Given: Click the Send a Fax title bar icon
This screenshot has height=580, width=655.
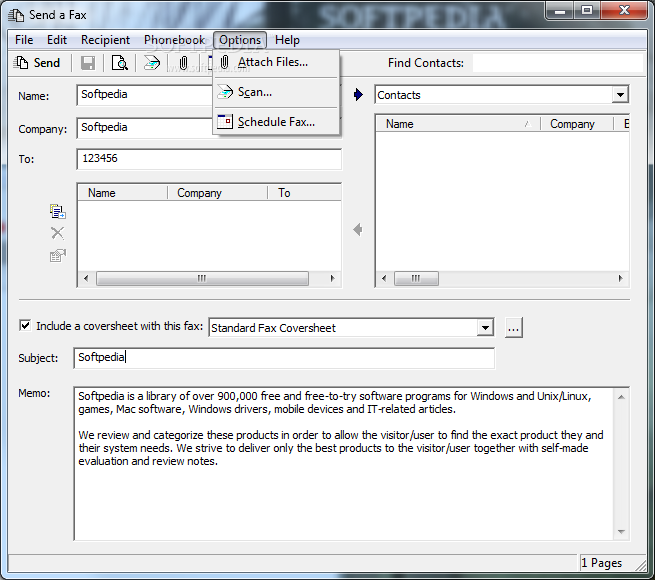Looking at the screenshot, I should 16,15.
